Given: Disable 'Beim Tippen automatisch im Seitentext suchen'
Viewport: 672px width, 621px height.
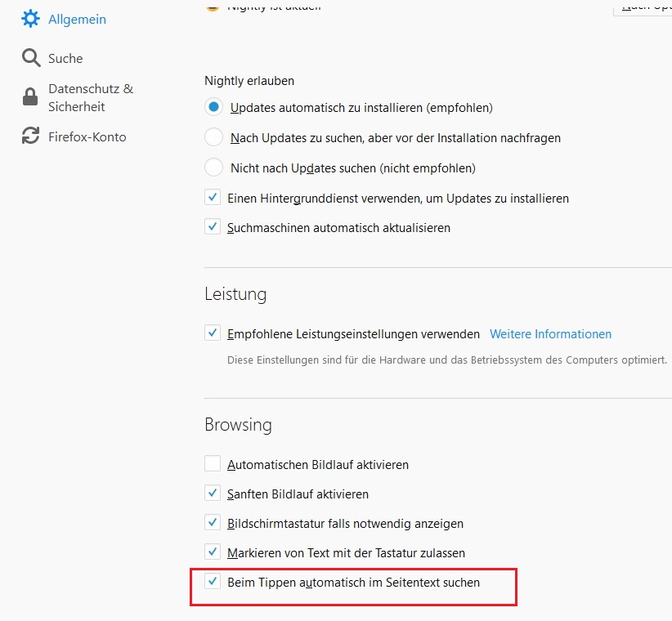Looking at the screenshot, I should tap(213, 582).
